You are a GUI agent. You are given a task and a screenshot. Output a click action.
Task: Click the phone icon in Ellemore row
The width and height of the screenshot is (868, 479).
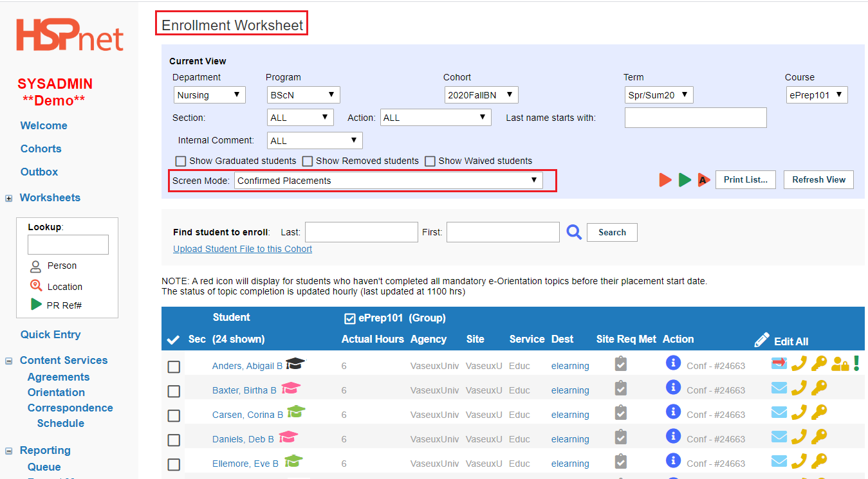(799, 461)
